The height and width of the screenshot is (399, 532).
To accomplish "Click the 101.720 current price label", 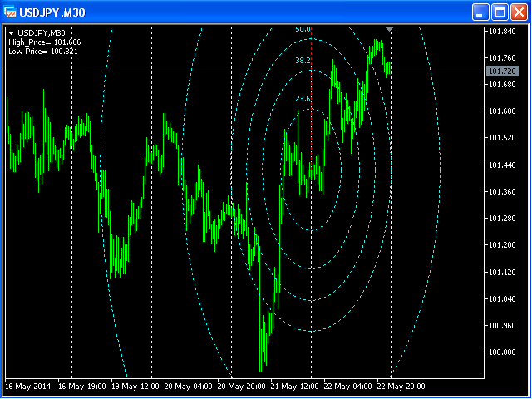I will (x=502, y=71).
